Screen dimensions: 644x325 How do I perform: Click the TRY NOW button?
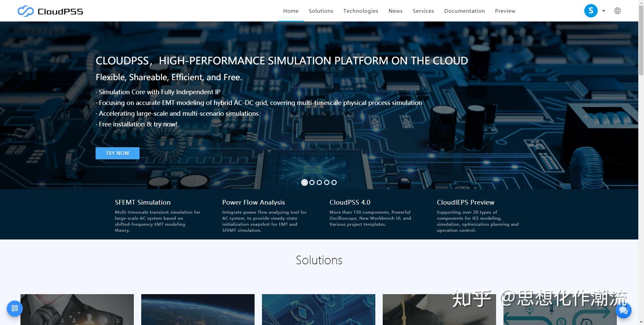coord(117,153)
